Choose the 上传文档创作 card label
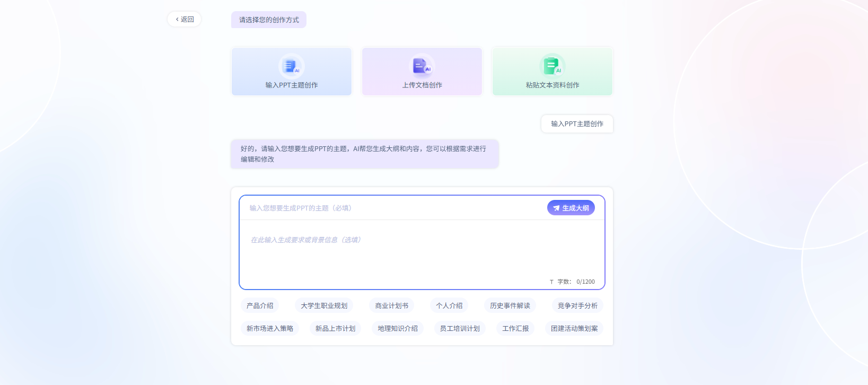 pyautogui.click(x=422, y=85)
